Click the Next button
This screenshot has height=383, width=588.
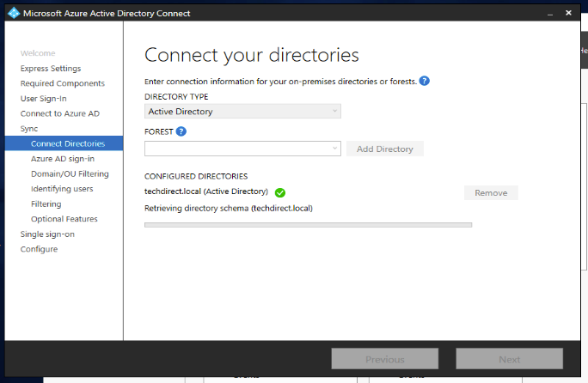[509, 359]
